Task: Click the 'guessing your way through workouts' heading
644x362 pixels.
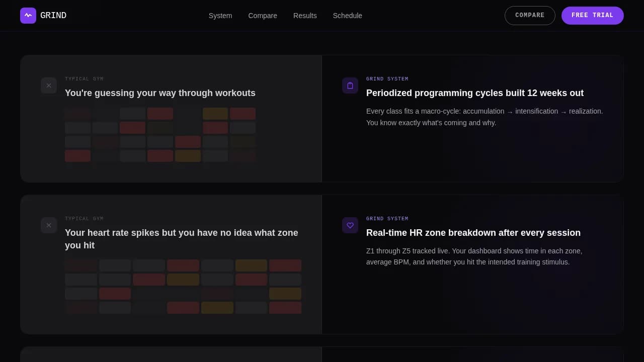Action: tap(160, 93)
